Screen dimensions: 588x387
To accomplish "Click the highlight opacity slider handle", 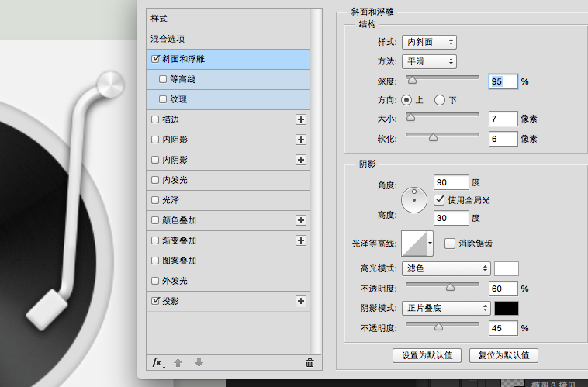I will coord(450,287).
